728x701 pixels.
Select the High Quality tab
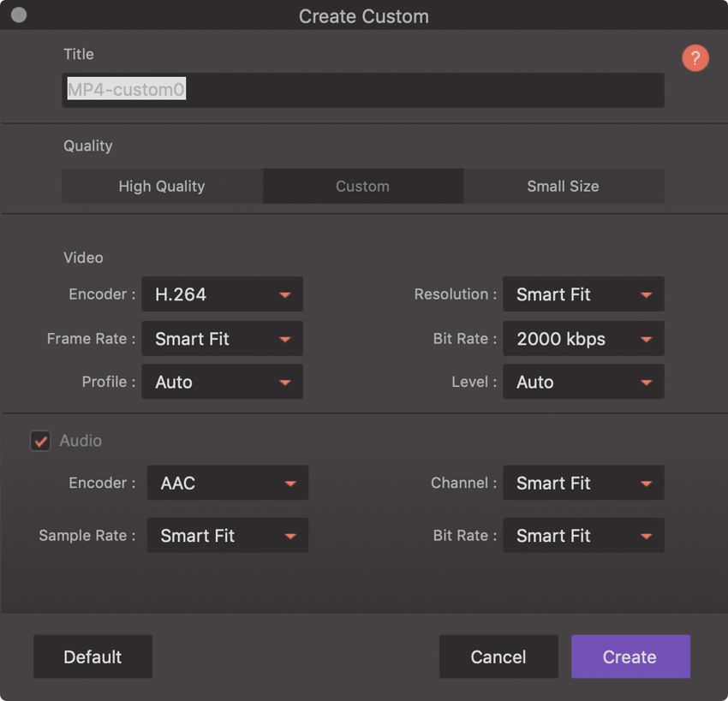pyautogui.click(x=162, y=187)
